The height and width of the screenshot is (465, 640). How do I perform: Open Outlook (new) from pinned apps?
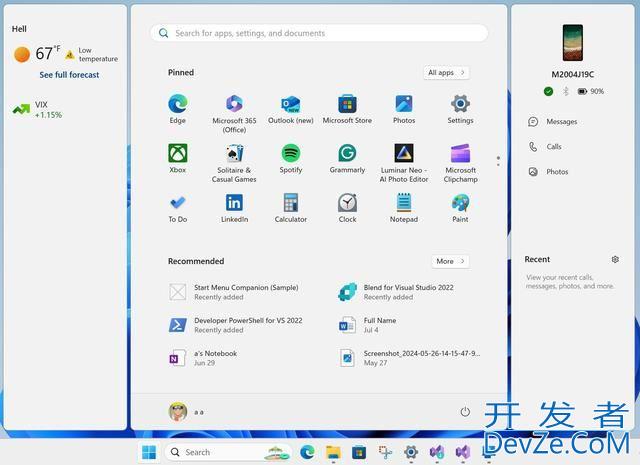pos(291,109)
